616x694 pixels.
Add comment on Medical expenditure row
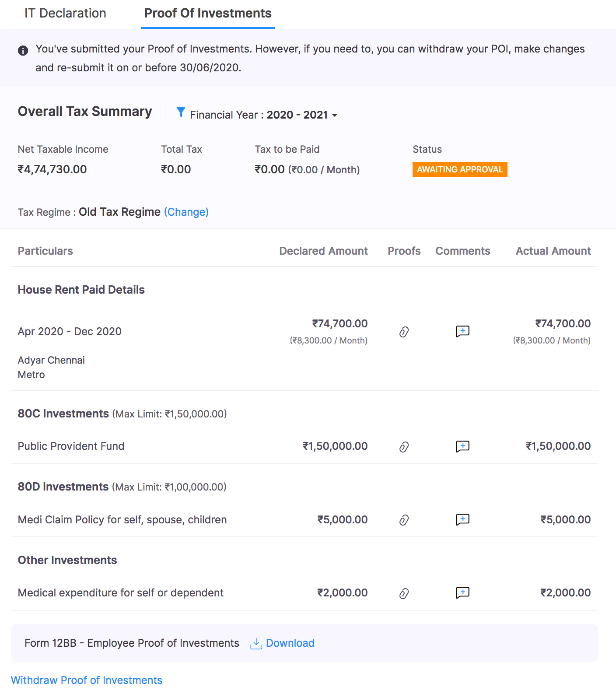(x=462, y=592)
